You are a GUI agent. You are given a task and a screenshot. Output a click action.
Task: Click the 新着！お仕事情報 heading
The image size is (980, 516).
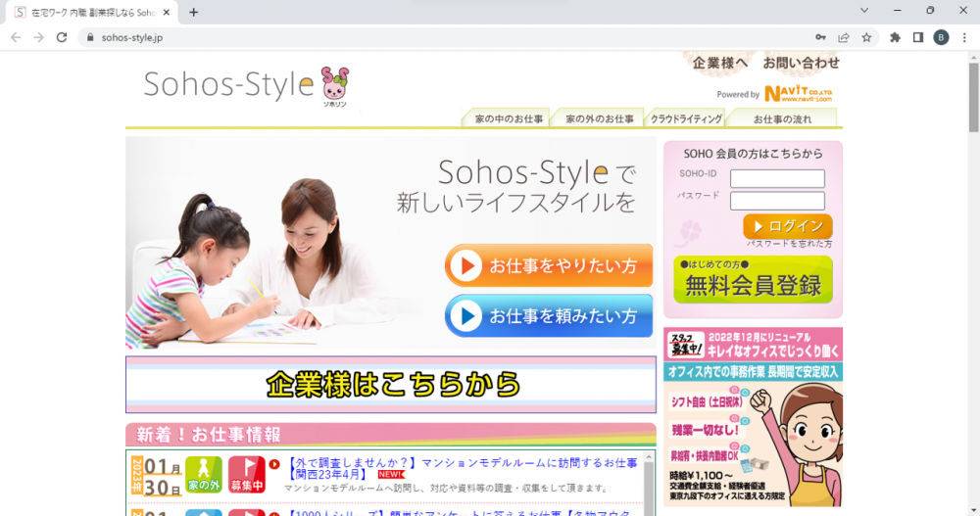click(x=208, y=434)
